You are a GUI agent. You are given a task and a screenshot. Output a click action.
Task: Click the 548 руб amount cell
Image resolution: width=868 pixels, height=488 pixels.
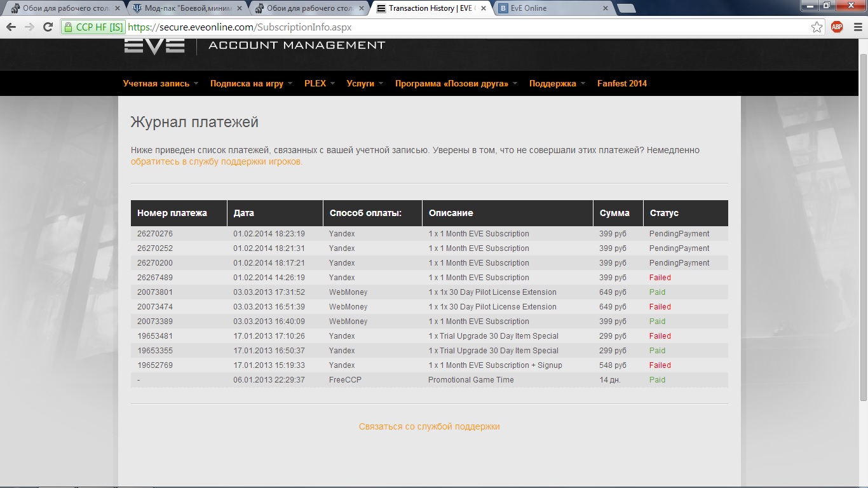[x=613, y=365]
